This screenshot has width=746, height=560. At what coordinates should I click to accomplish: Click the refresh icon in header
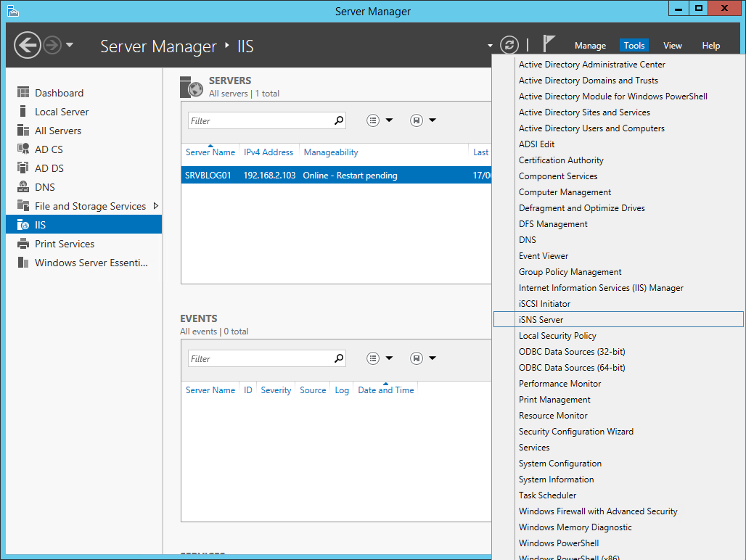(509, 45)
